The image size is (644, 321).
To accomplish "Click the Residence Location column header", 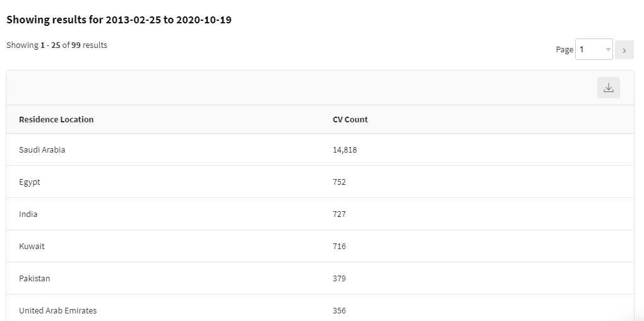I will (56, 119).
